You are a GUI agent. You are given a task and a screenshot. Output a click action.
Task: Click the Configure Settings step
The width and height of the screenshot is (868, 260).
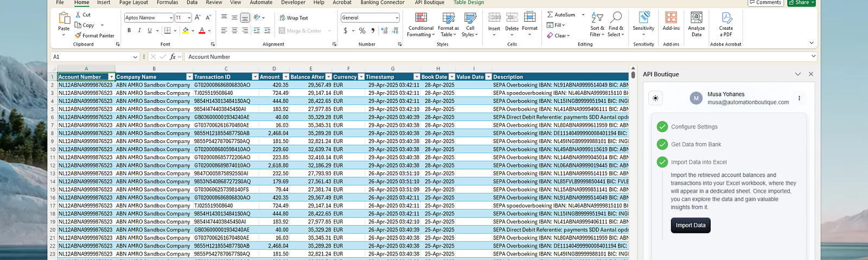694,127
